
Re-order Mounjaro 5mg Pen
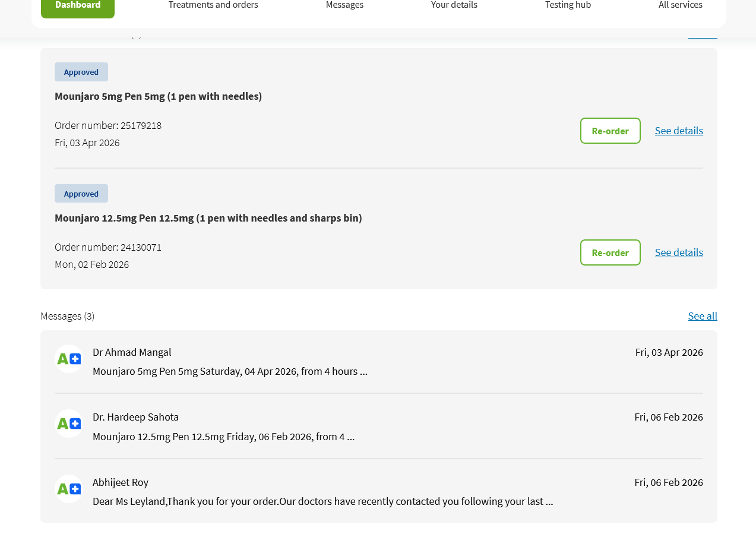(610, 131)
